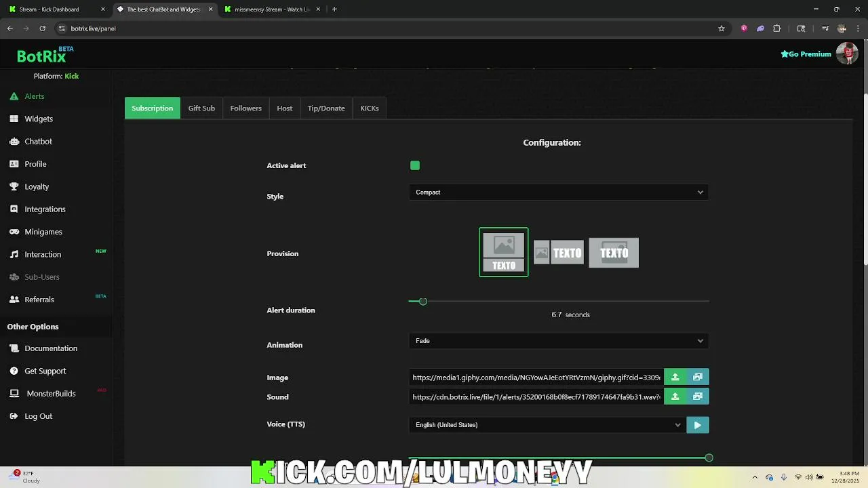This screenshot has height=488, width=868.
Task: Upload a file for the Sound field
Action: click(x=675, y=397)
